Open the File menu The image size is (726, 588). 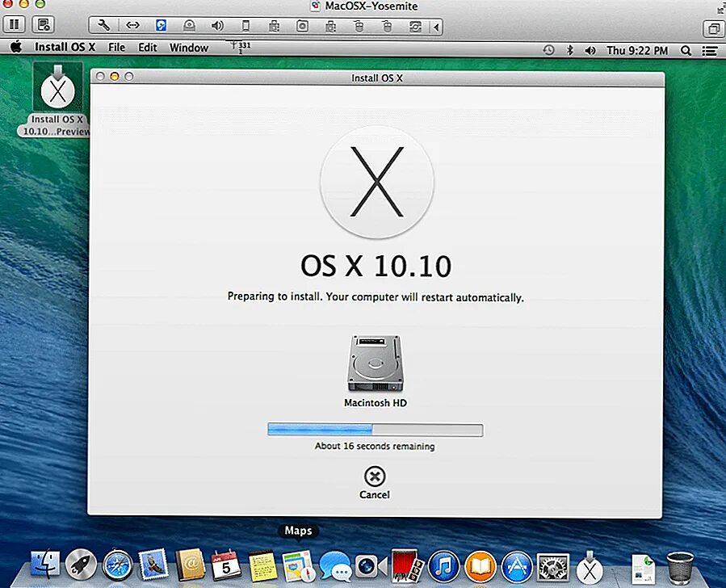click(116, 47)
